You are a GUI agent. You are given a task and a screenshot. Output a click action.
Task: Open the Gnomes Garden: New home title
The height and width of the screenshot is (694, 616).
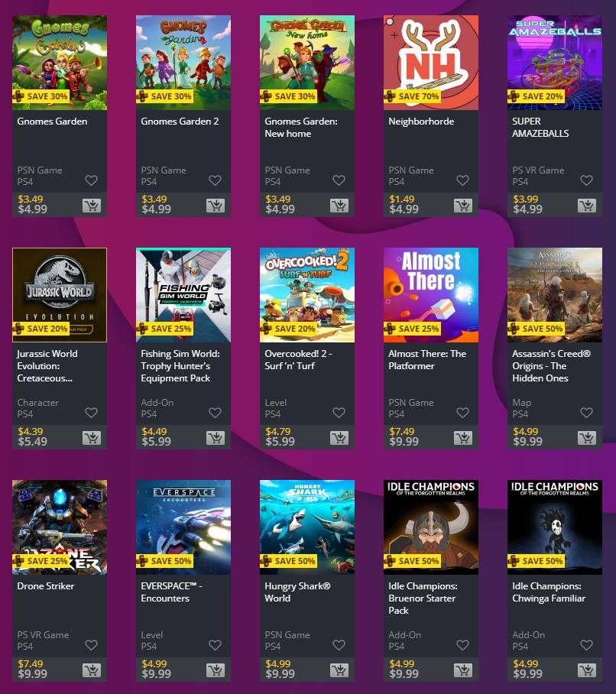301,128
